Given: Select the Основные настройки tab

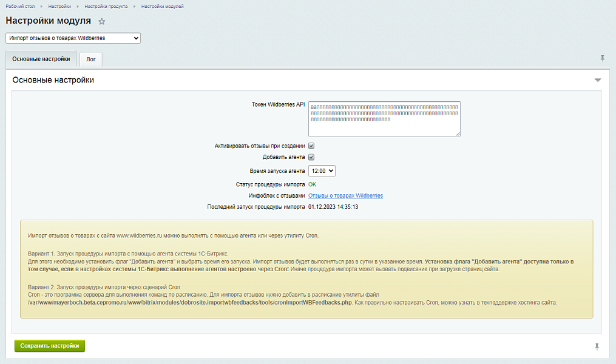Looking at the screenshot, I should coord(41,59).
